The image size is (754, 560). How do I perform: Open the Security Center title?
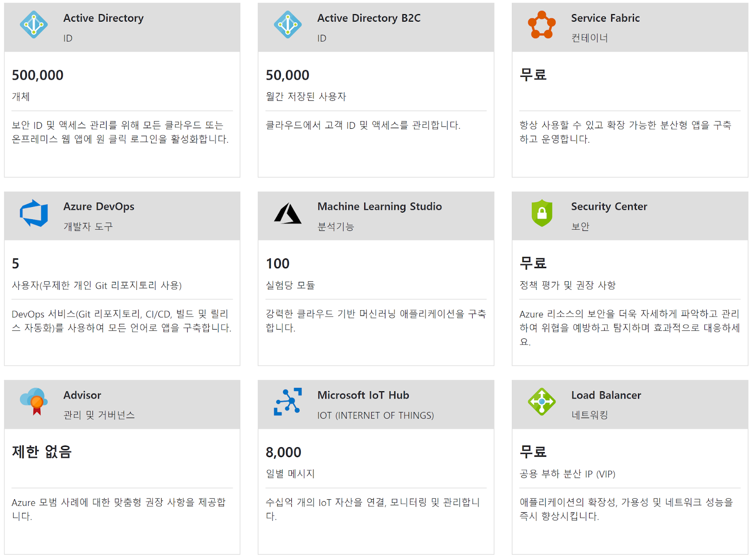pyautogui.click(x=609, y=206)
